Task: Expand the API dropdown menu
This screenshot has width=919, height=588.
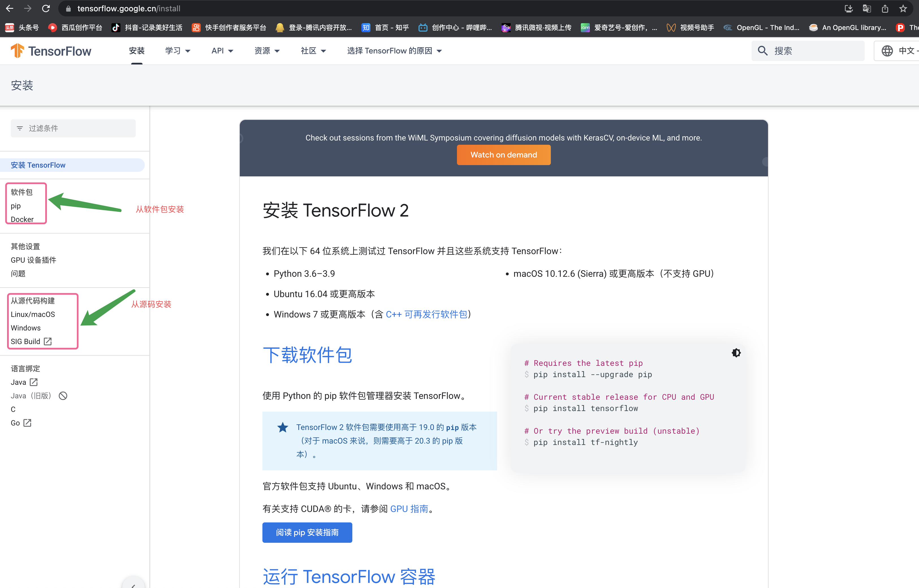Action: click(x=222, y=51)
